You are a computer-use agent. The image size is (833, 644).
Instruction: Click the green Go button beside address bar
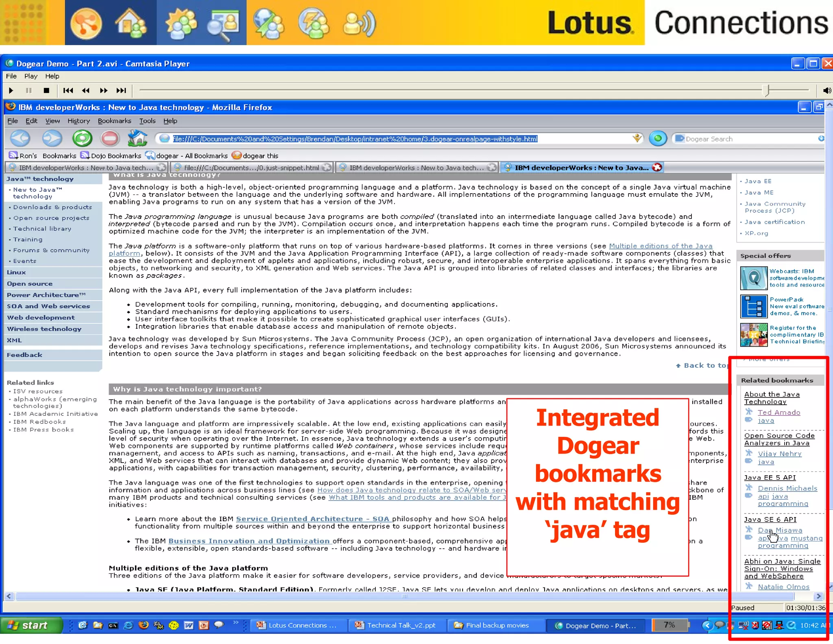click(x=658, y=139)
